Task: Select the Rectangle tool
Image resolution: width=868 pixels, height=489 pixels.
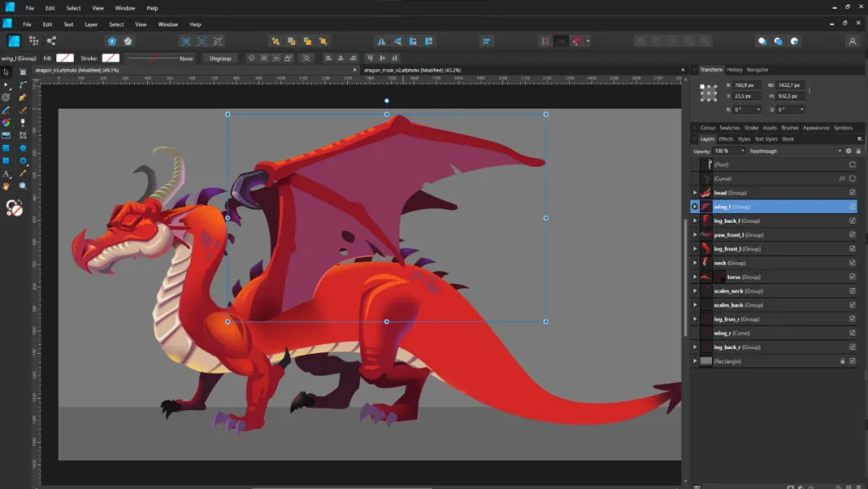Action: (x=6, y=147)
